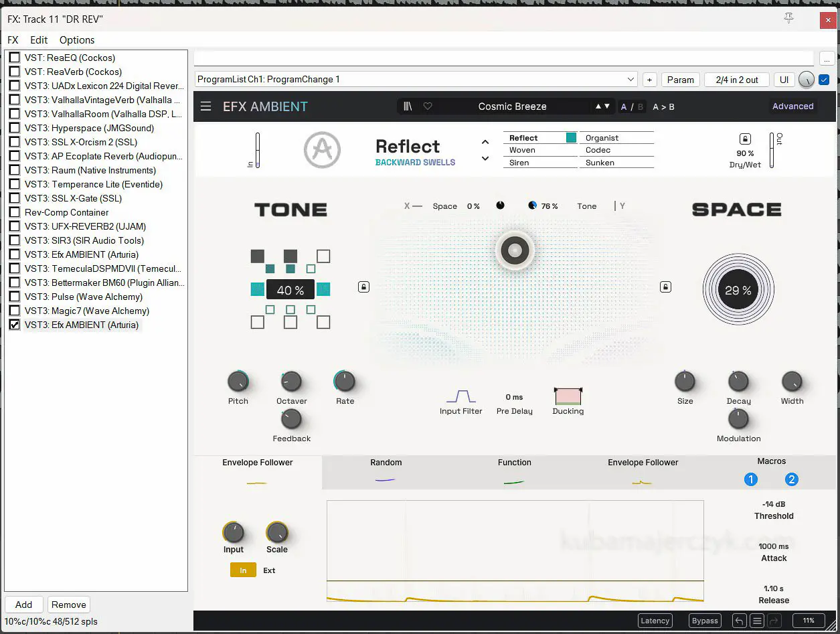Favorite the preset with the heart icon
840x634 pixels.
[x=428, y=106]
